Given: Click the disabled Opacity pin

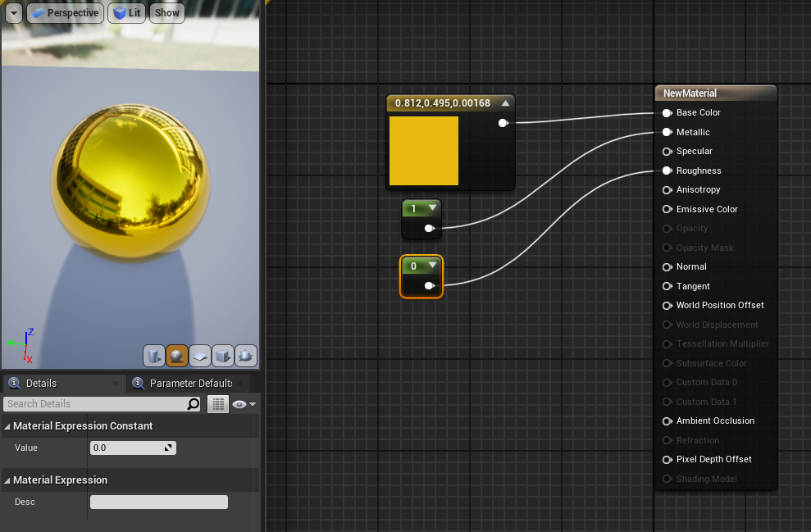Looking at the screenshot, I should [x=667, y=229].
